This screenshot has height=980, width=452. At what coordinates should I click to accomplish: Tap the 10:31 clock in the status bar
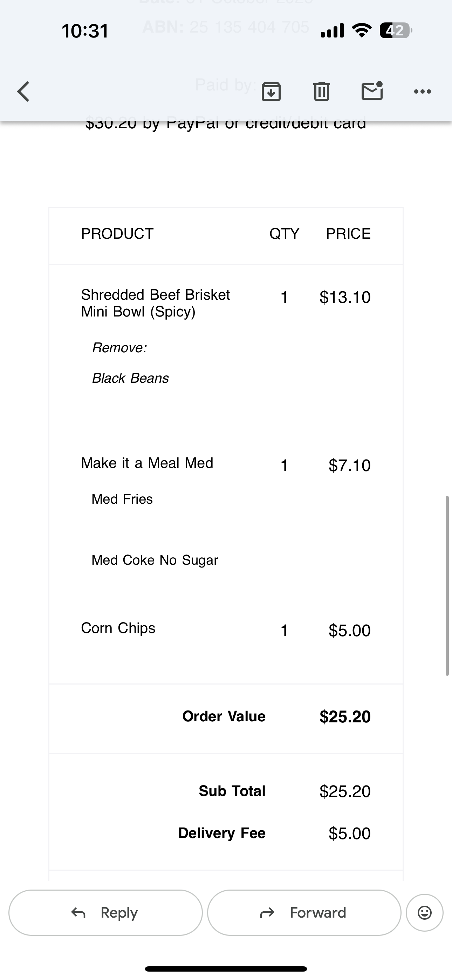coord(85,31)
